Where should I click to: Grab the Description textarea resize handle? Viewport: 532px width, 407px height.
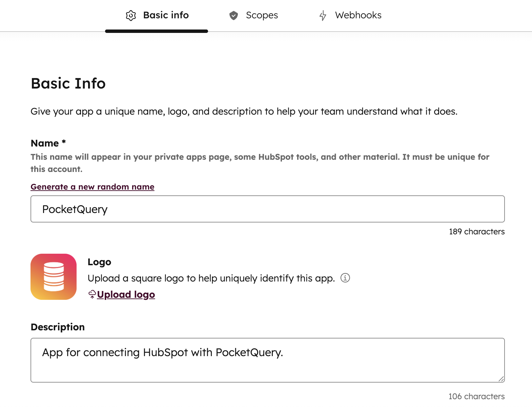501,379
